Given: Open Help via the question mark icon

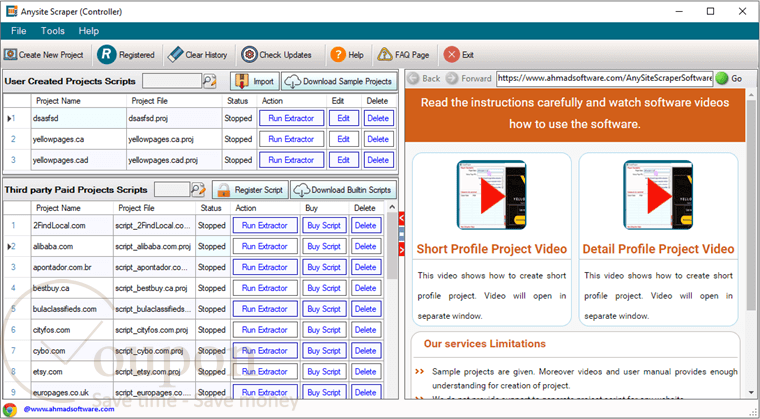Looking at the screenshot, I should coord(338,55).
